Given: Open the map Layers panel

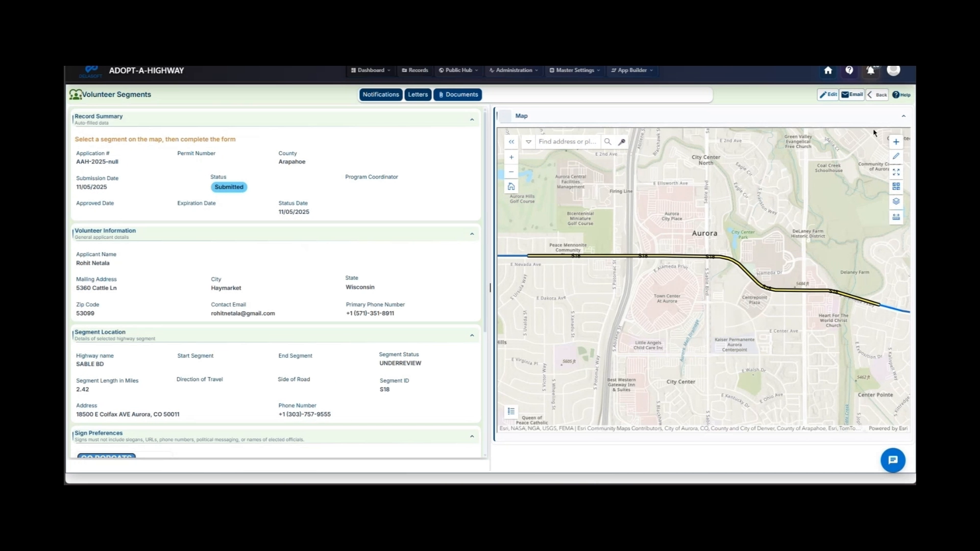Looking at the screenshot, I should 896,202.
